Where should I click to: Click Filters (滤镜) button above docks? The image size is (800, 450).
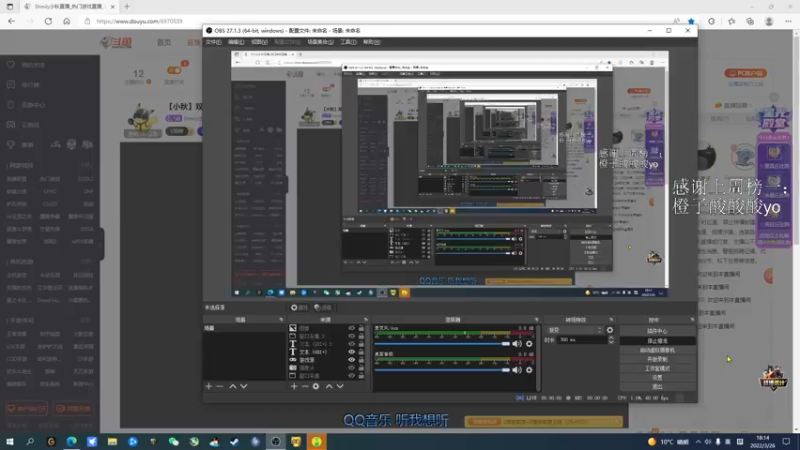click(x=323, y=308)
